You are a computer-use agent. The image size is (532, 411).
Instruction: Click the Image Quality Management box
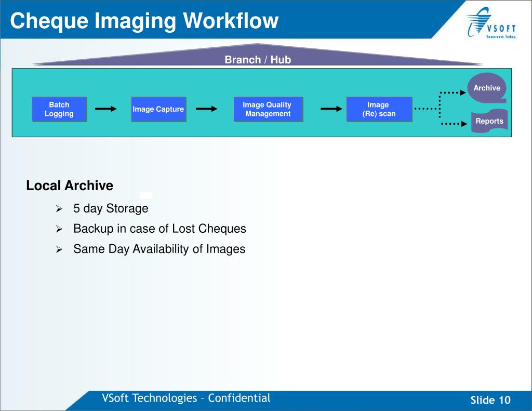coord(268,109)
